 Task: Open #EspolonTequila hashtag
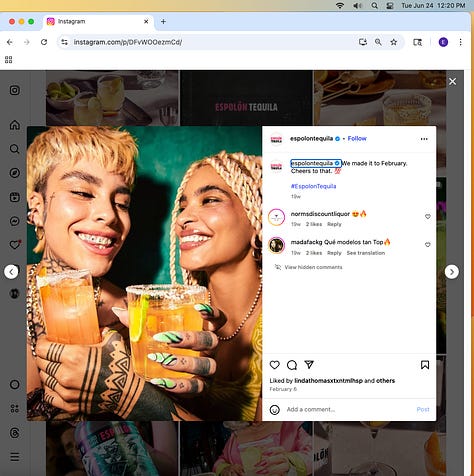(313, 186)
